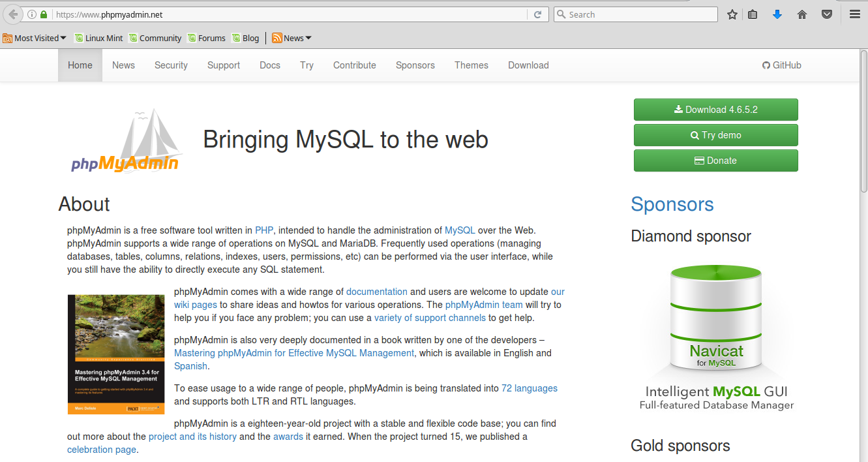The image size is (868, 462).
Task: Expand the News feed bookmark dropdown
Action: 292,38
